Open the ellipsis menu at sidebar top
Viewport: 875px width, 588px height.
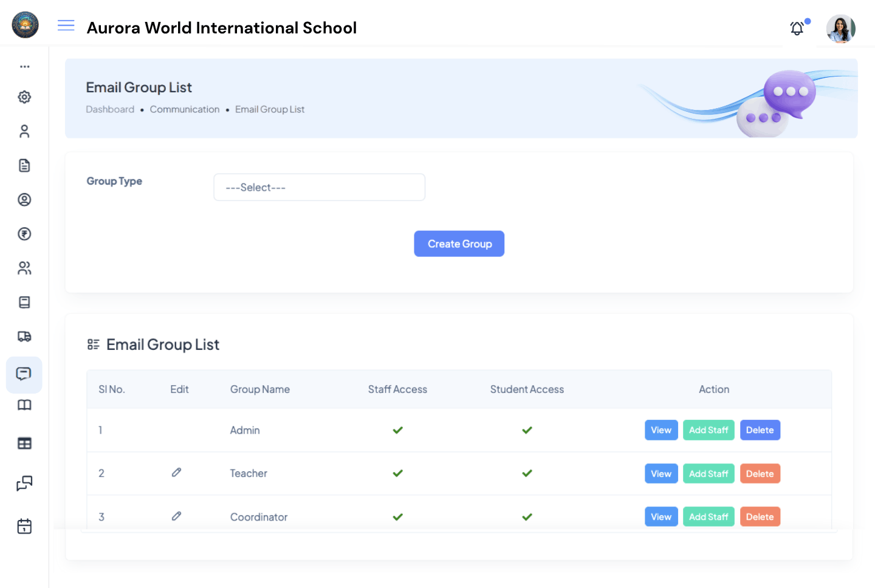(24, 66)
